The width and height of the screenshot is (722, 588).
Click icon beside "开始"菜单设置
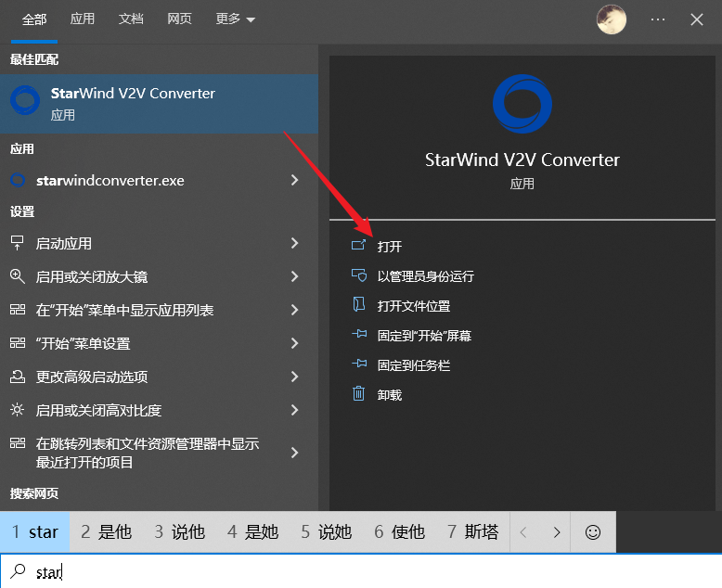point(18,343)
